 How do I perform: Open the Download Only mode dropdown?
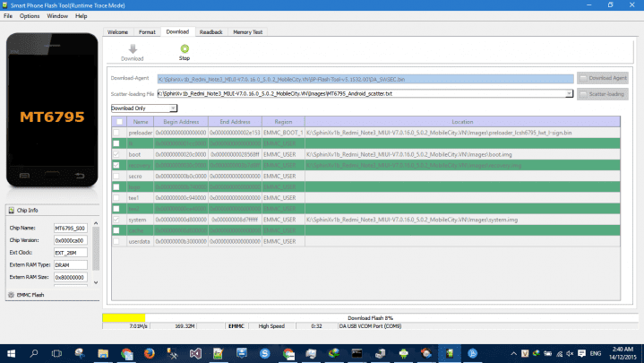click(x=143, y=108)
